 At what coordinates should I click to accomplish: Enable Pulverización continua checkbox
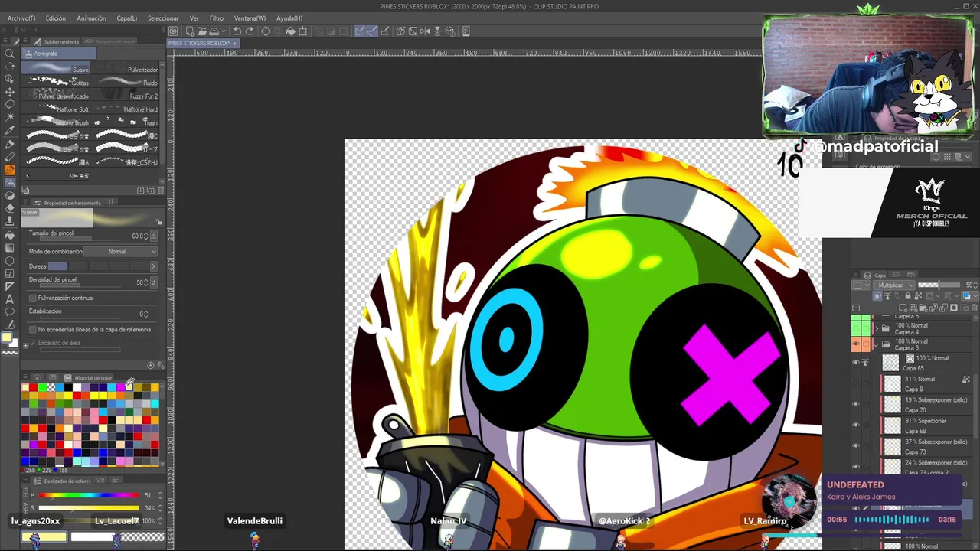(x=32, y=298)
